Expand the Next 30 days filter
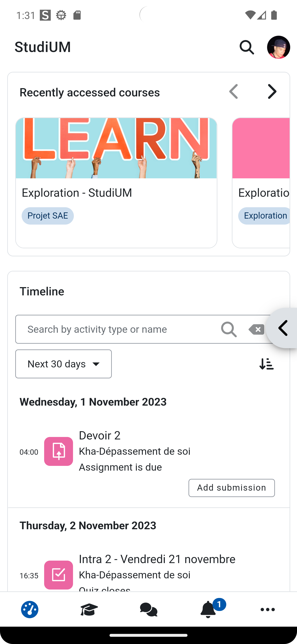 click(64, 364)
